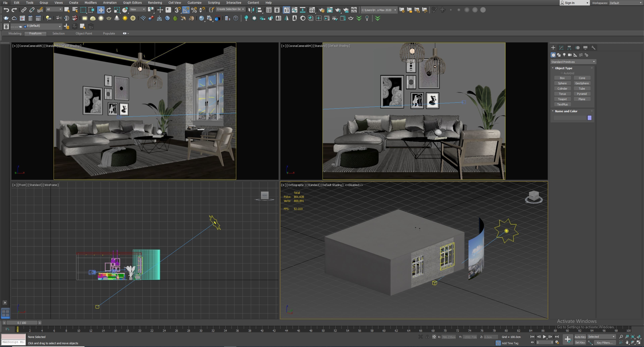644x347 pixels.
Task: Open the Standard Primitives dropdown
Action: 573,62
